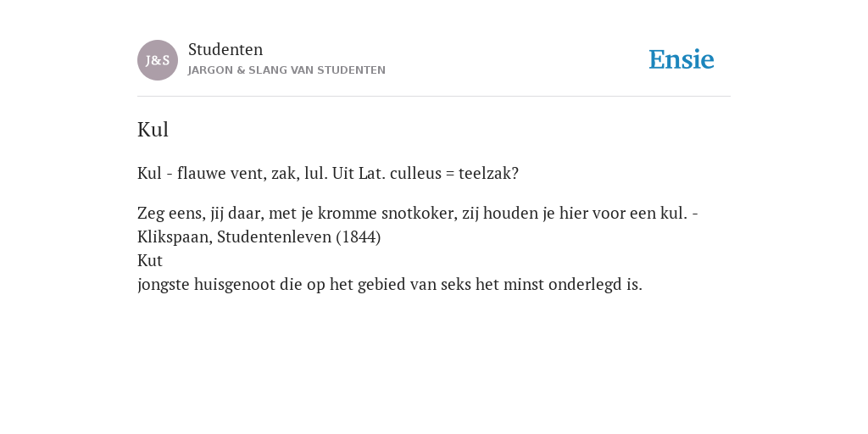
Task: Open the Ensie logo link
Action: click(682, 60)
